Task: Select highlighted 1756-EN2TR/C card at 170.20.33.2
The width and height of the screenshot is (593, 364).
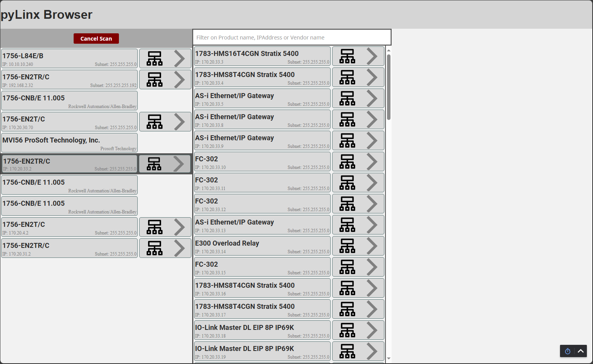Action: tap(69, 164)
